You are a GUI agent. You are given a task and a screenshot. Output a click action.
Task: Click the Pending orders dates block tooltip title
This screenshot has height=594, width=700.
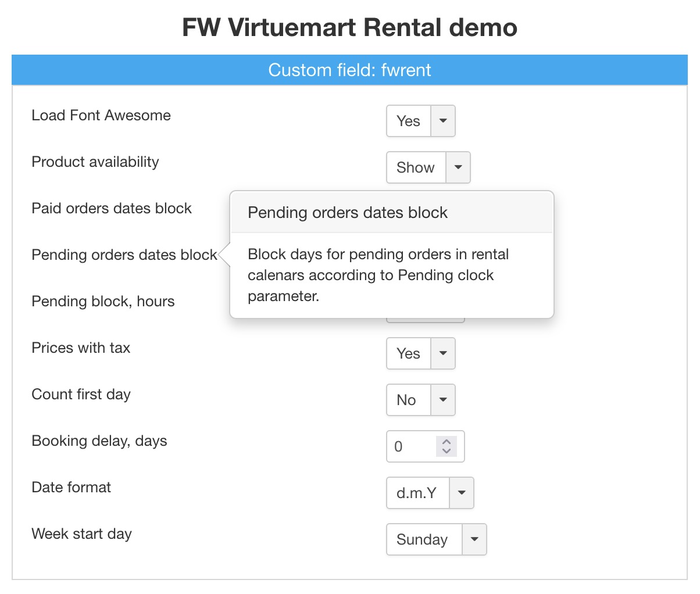pyautogui.click(x=348, y=213)
